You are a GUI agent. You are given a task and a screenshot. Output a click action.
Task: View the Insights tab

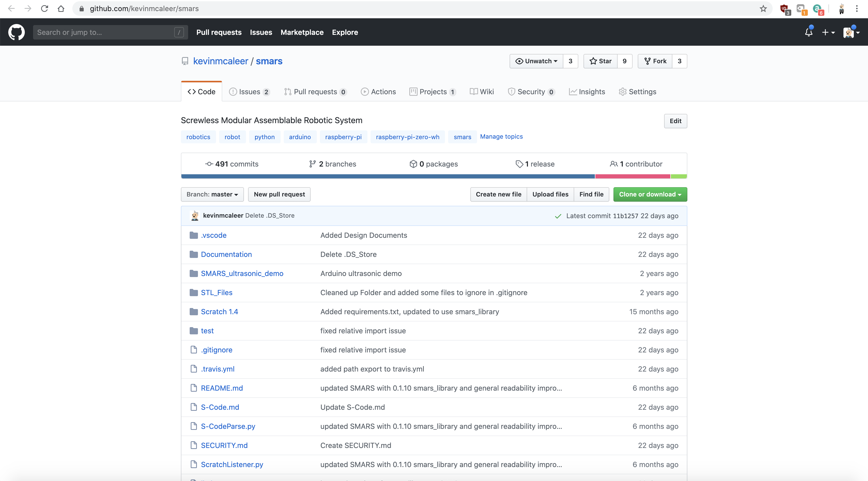point(587,92)
